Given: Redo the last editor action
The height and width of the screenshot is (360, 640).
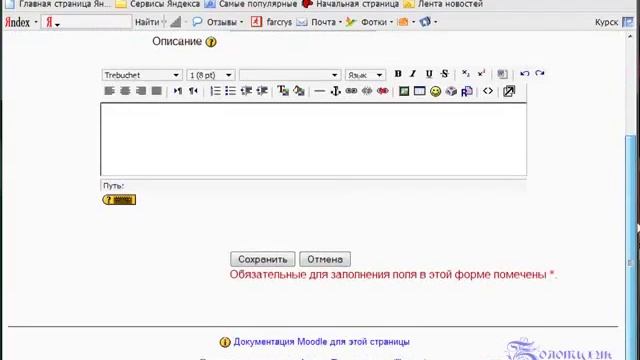Looking at the screenshot, I should click(x=540, y=73).
